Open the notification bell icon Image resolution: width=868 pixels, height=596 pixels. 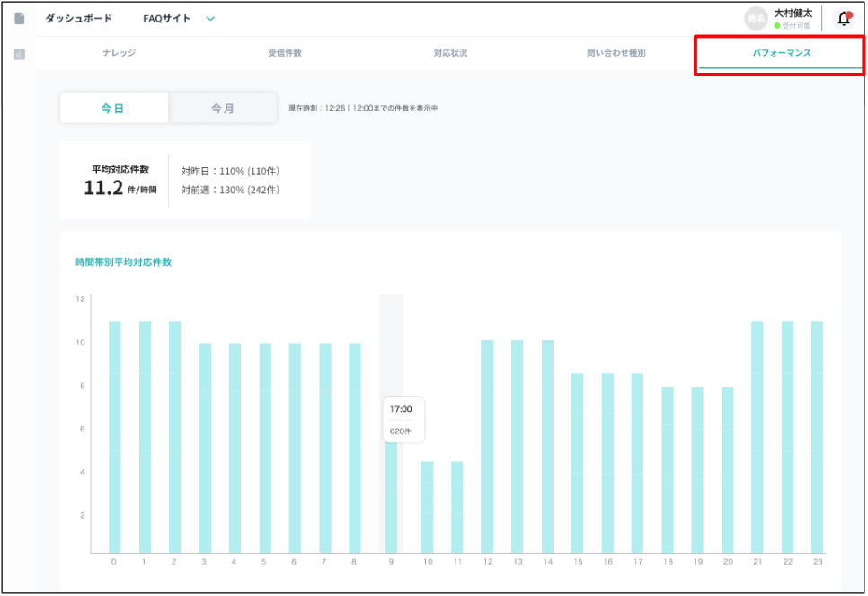tap(843, 19)
